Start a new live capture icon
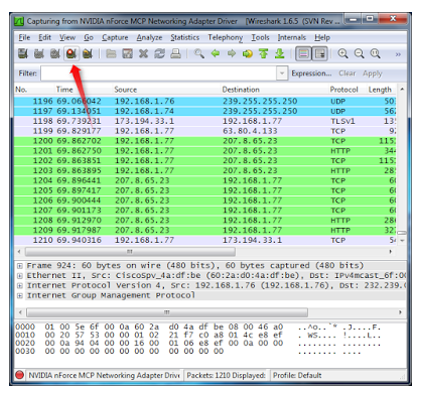 click(x=55, y=54)
